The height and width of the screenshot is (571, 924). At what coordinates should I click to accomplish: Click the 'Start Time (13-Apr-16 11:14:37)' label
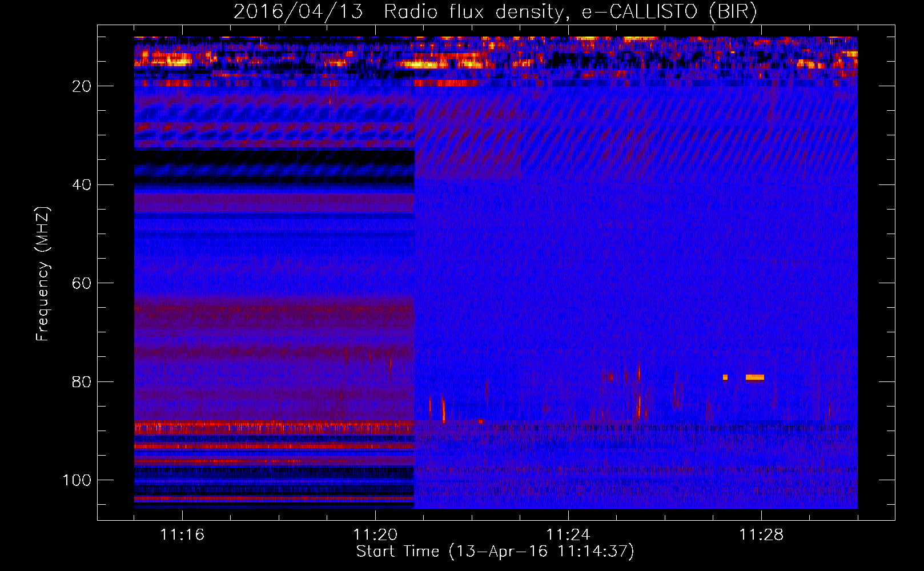495,552
